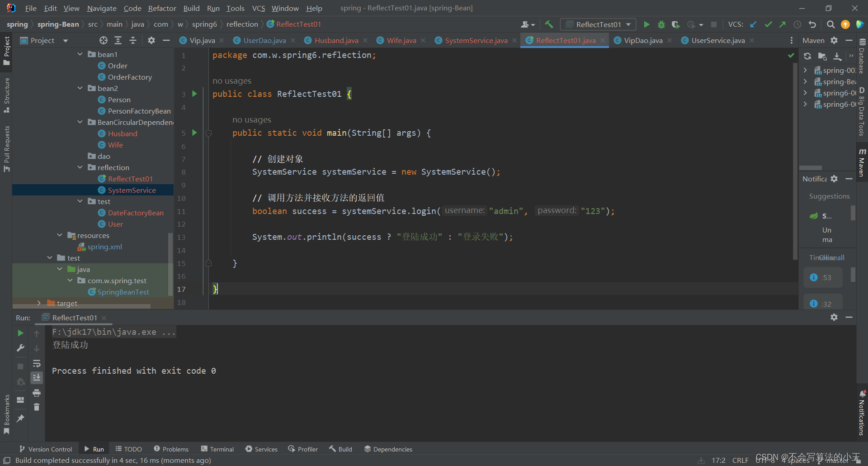Toggle the Big Data Tools window
Image resolution: width=868 pixels, height=466 pixels.
coord(862,112)
